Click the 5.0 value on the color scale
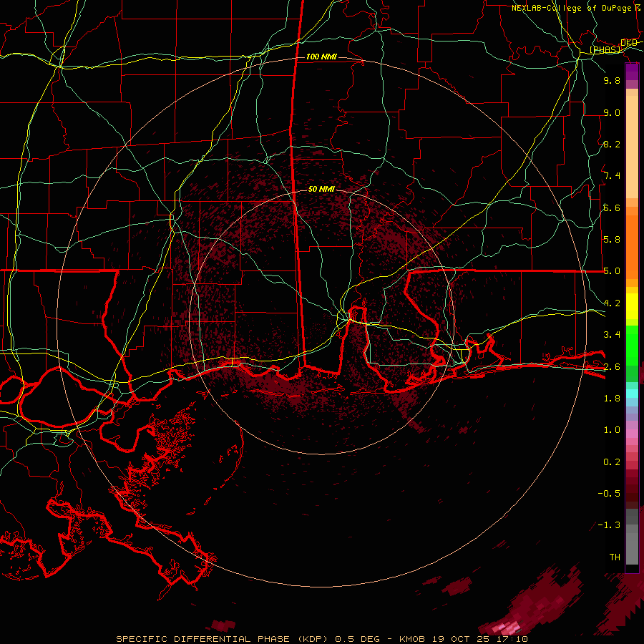This screenshot has width=644, height=644. click(612, 271)
